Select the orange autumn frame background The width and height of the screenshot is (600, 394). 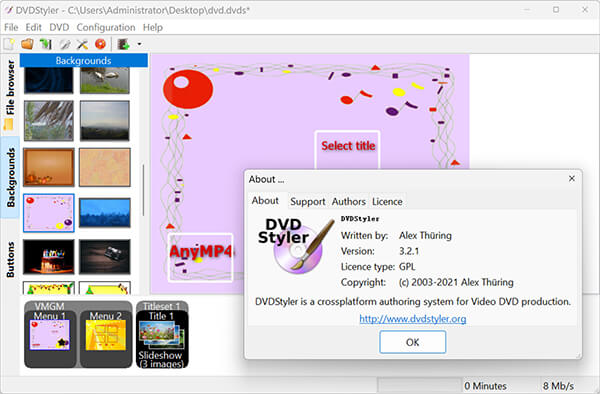49,167
